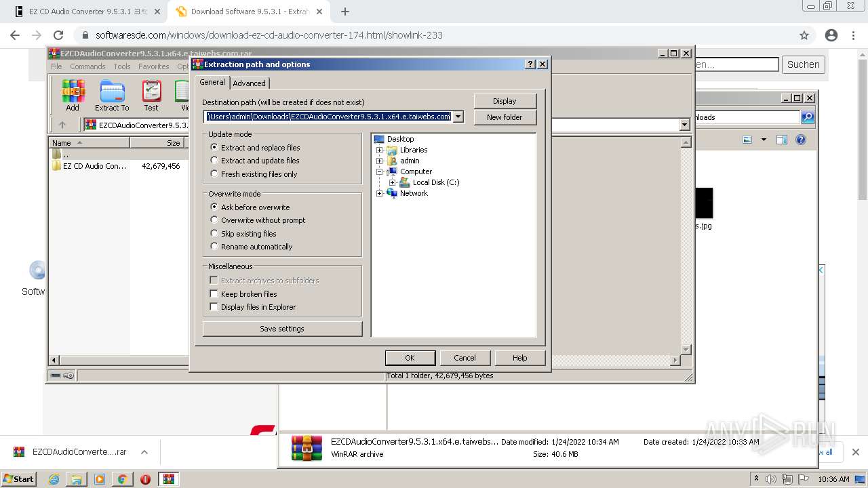Image resolution: width=868 pixels, height=488 pixels.
Task: Click the Suchen button on webpage
Action: point(804,64)
